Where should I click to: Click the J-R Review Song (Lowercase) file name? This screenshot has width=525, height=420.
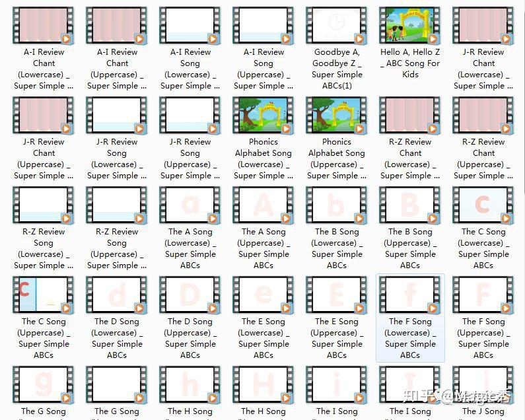pos(117,158)
